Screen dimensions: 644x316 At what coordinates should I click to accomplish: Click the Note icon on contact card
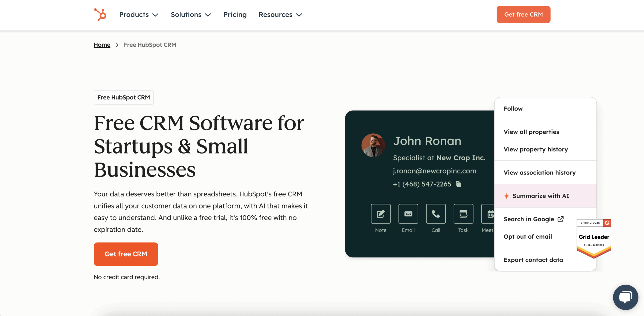click(381, 214)
